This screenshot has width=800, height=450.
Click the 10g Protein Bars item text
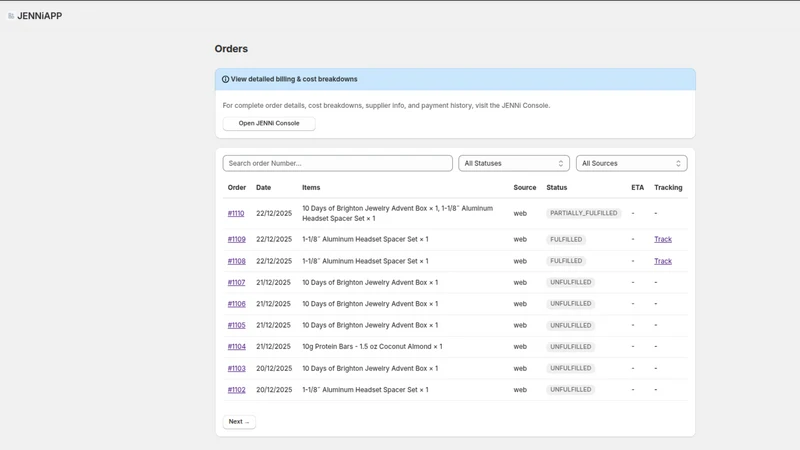coord(372,347)
